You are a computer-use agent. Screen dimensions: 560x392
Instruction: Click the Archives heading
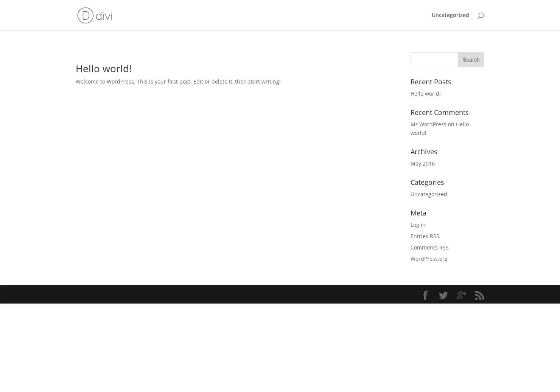(x=424, y=152)
